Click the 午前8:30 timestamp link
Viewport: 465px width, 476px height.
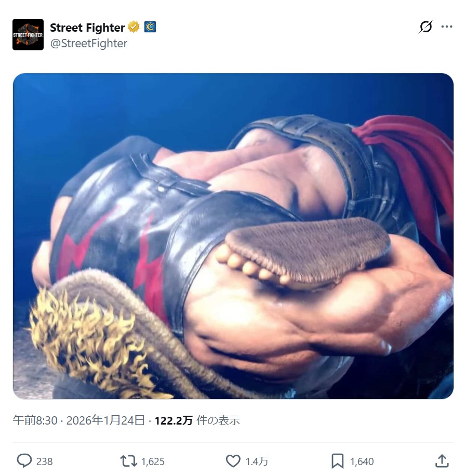tap(35, 420)
